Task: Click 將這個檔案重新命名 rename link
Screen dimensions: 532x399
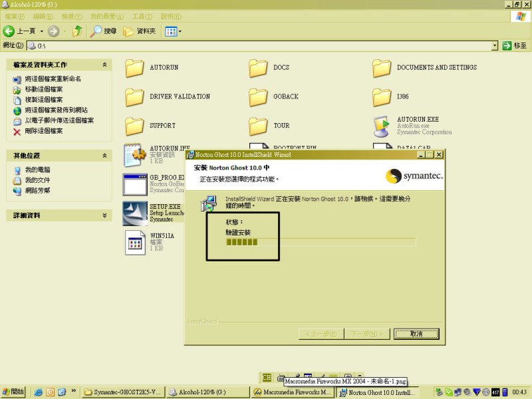Action: 53,78
